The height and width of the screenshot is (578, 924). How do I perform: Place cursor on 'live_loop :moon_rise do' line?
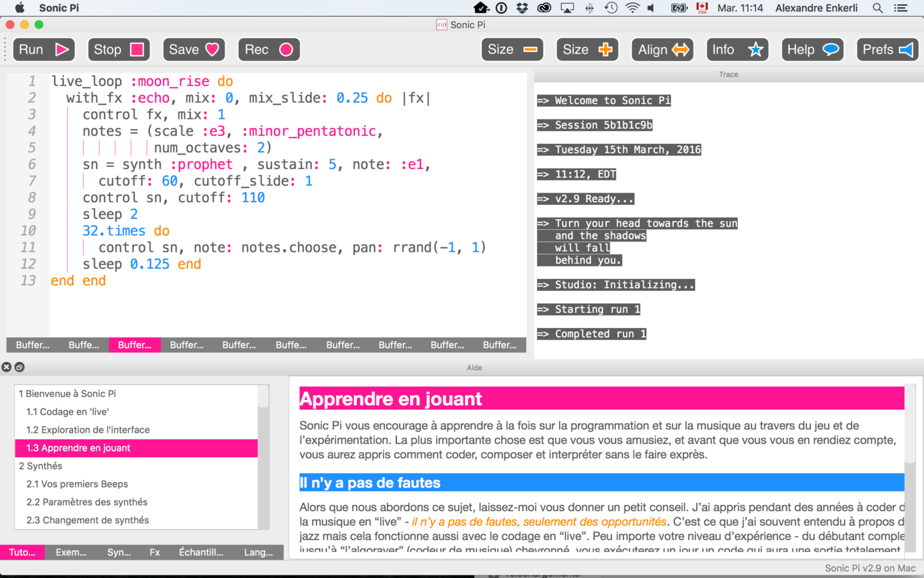(x=142, y=82)
